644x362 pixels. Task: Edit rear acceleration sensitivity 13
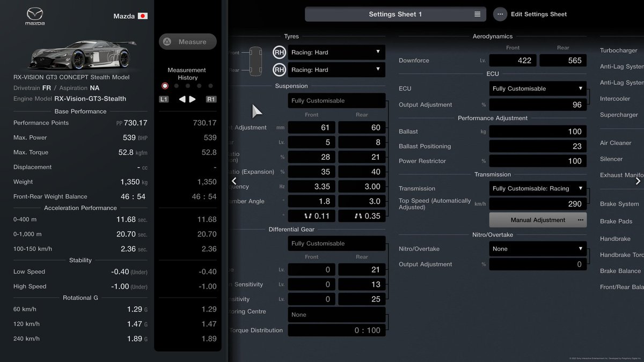[362, 285]
